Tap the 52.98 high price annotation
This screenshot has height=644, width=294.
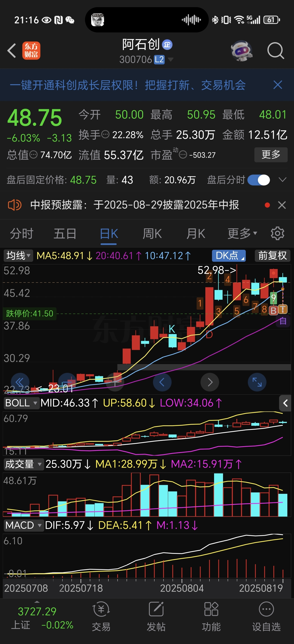coord(217,270)
